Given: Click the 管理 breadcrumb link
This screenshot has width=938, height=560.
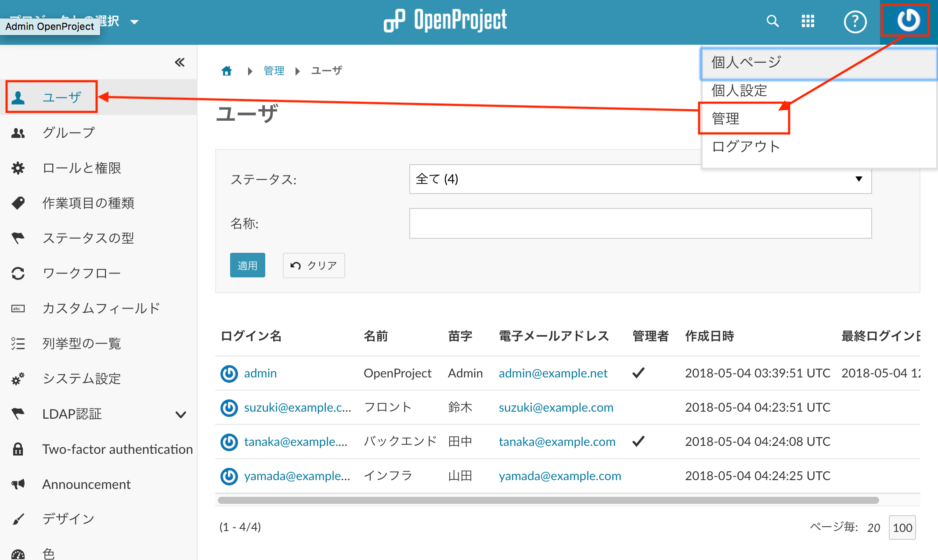Looking at the screenshot, I should click(274, 71).
